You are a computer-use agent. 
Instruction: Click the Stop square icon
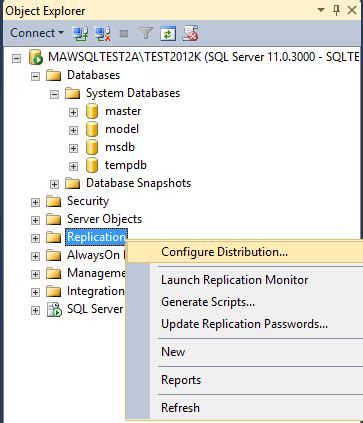click(124, 34)
